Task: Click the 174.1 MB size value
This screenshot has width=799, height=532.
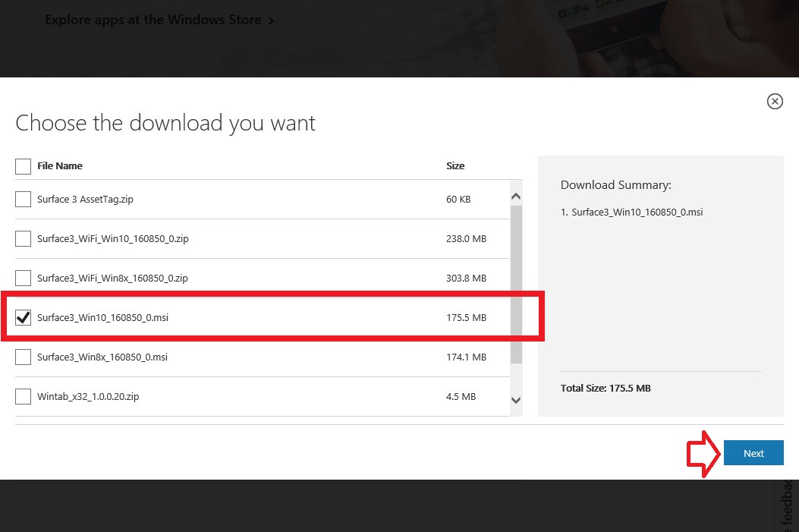Action: [466, 357]
